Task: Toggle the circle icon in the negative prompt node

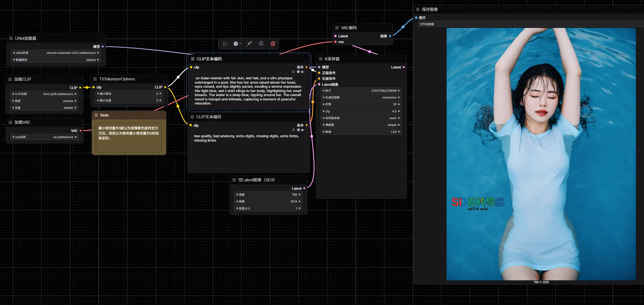Action: click(x=294, y=130)
